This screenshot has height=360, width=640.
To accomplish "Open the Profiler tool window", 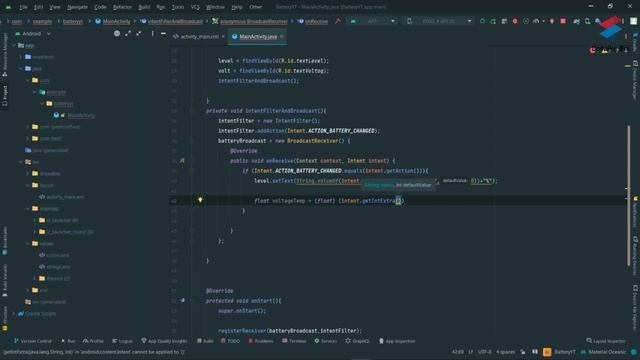I will (93, 341).
